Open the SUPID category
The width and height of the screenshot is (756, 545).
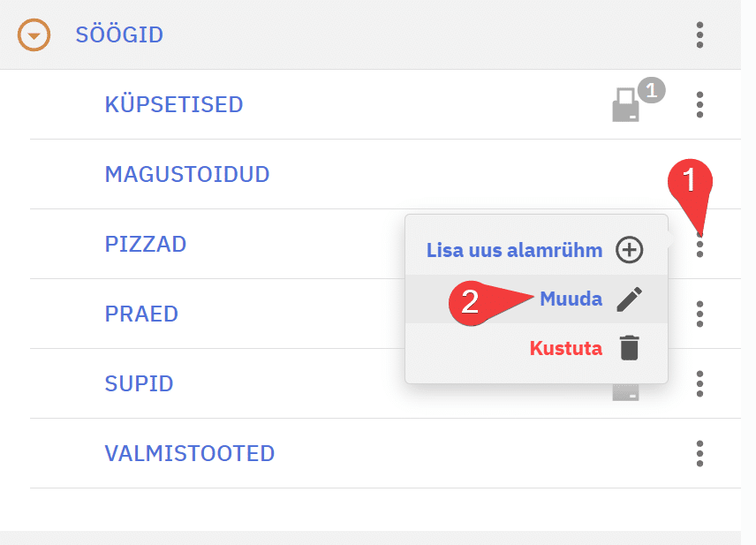point(139,383)
